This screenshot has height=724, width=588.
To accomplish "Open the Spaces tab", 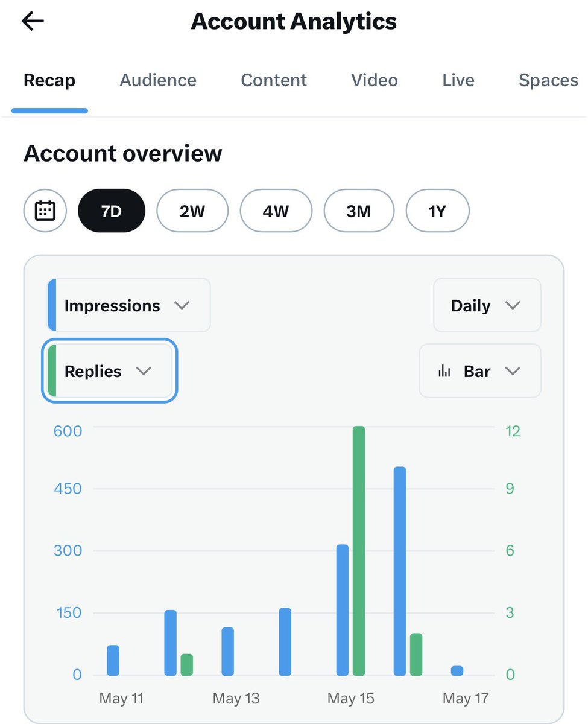I will pyautogui.click(x=549, y=80).
